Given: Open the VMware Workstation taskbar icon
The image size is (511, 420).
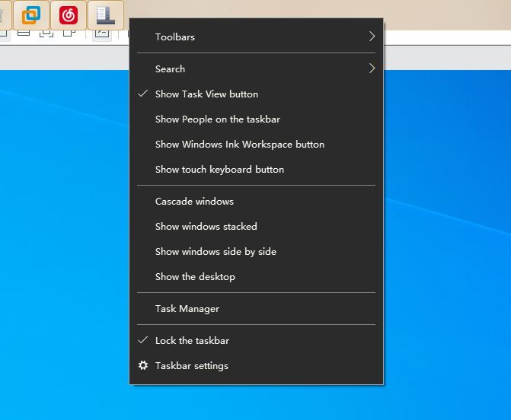Looking at the screenshot, I should click(31, 15).
